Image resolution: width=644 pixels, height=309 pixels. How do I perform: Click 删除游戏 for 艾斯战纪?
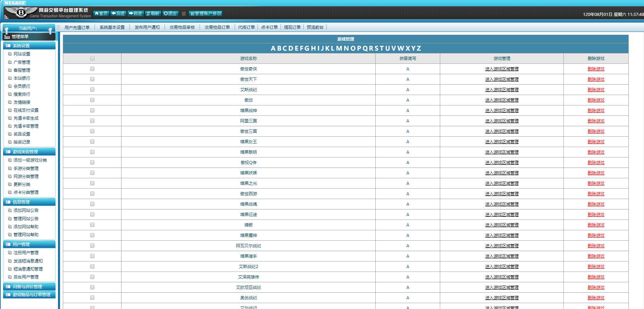click(x=596, y=90)
